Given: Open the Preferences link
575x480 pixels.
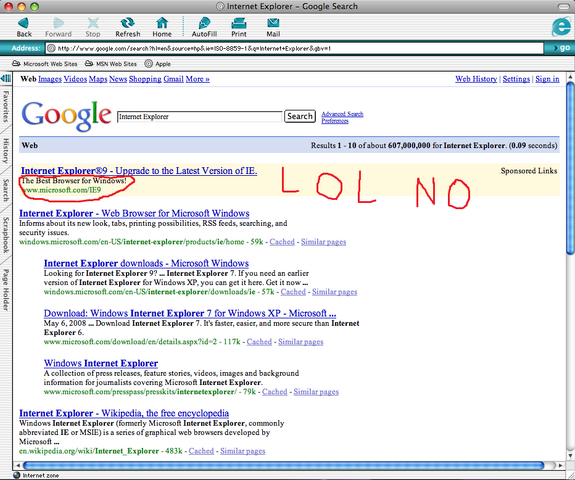Looking at the screenshot, I should (x=335, y=121).
